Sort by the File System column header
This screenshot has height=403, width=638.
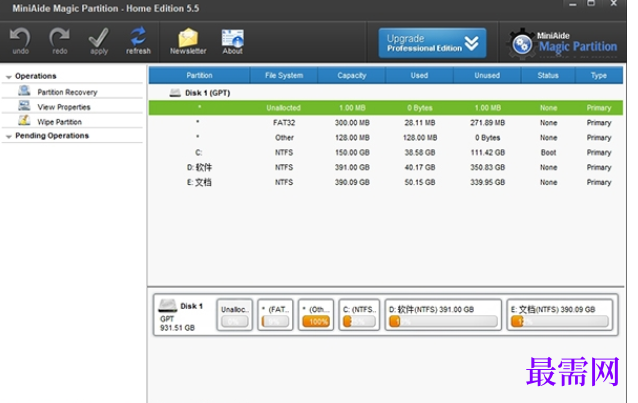click(x=284, y=75)
